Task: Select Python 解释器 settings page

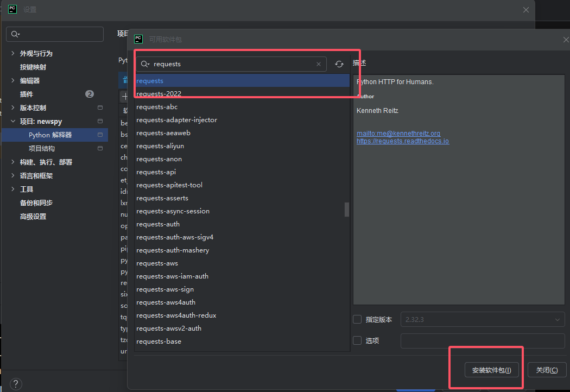Action: click(55, 135)
